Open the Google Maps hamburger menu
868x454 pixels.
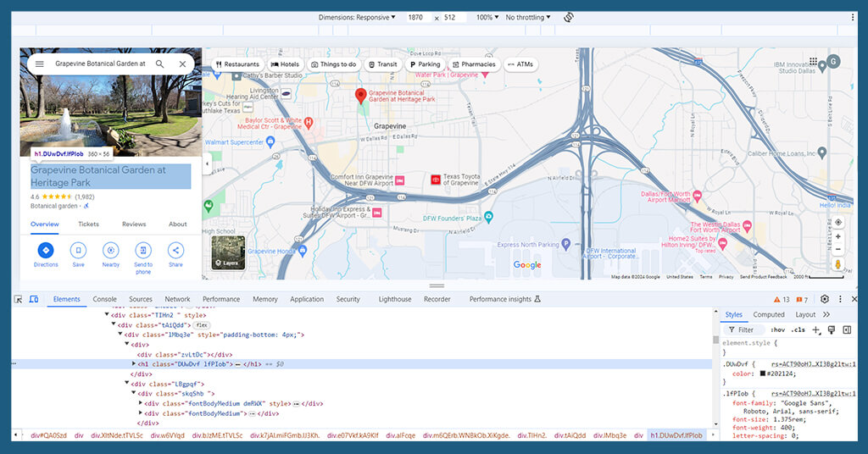39,64
